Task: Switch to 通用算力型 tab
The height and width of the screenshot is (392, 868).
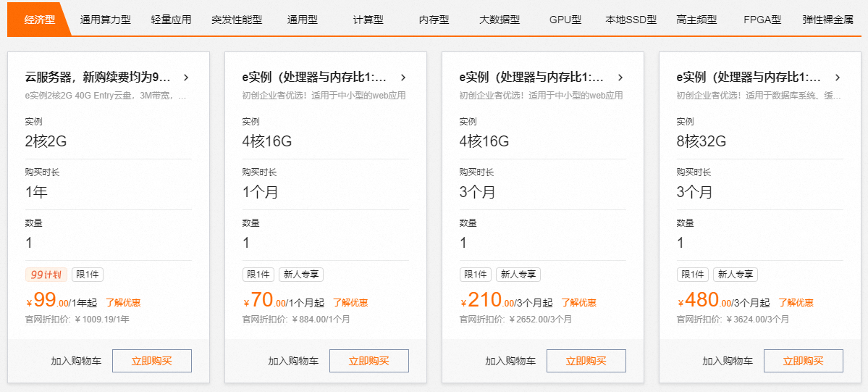Action: pyautogui.click(x=105, y=20)
